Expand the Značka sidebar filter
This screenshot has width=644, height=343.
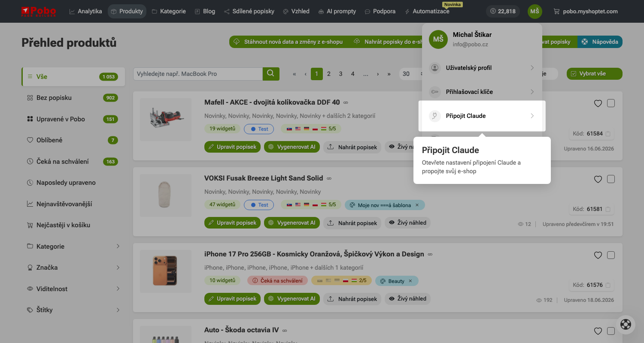pos(73,268)
